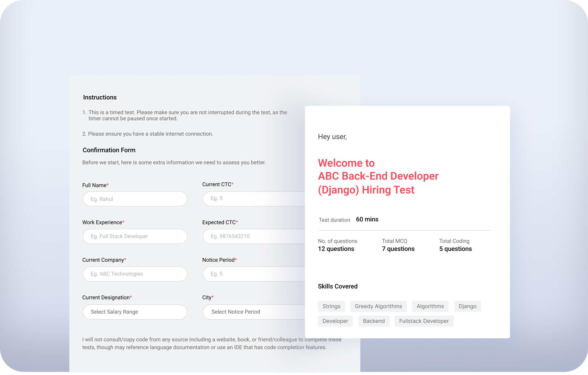Viewport: 588px width, 375px height.
Task: Click the 60 mins test duration value
Action: point(367,219)
